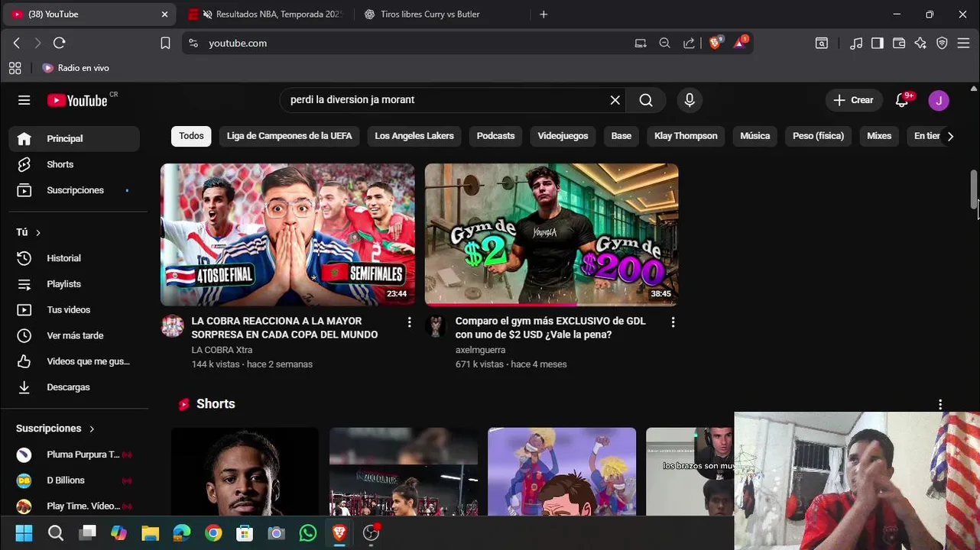Open the gym de $2 video thumbnail
980x550 pixels.
(551, 235)
